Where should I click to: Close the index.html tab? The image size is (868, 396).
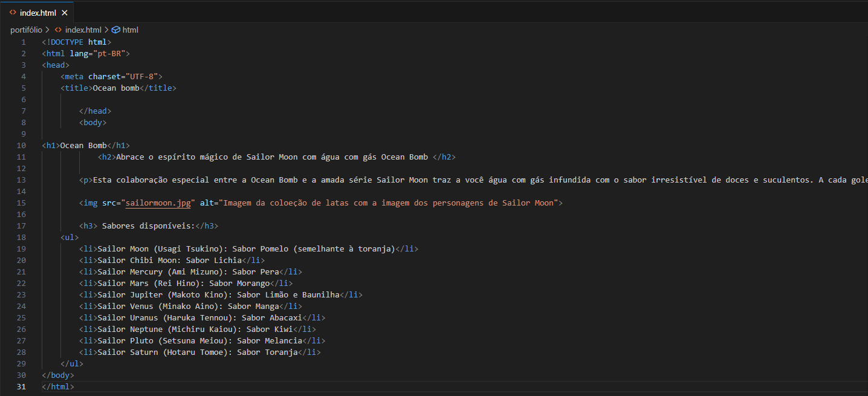(64, 12)
